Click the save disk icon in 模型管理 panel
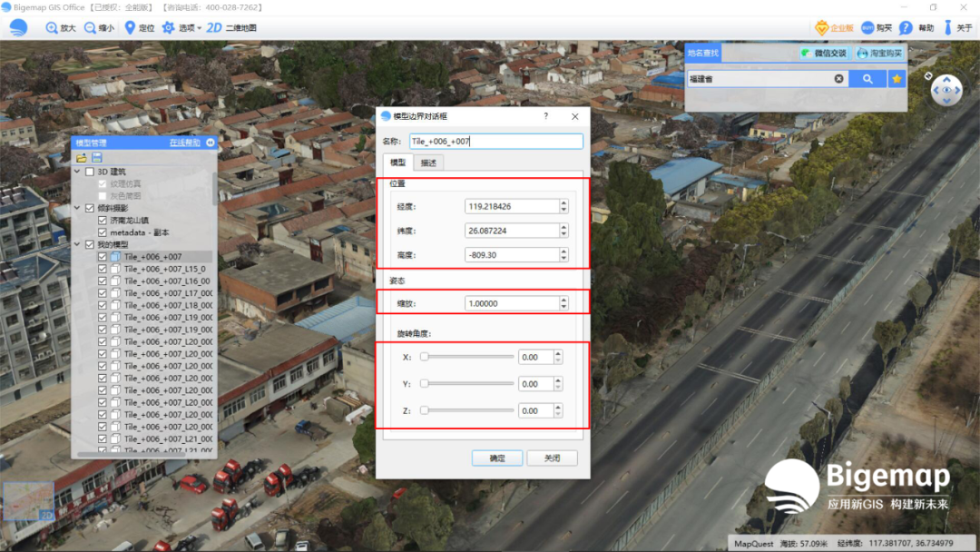 click(x=97, y=158)
